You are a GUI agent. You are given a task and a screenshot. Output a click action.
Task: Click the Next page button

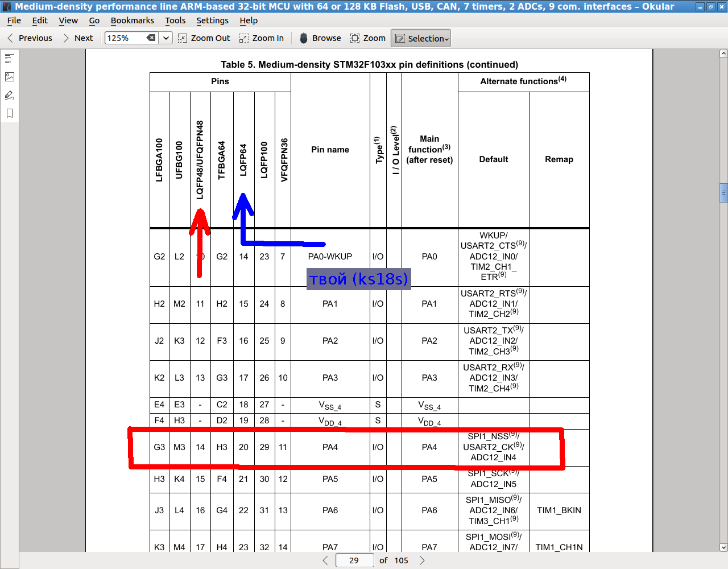click(77, 38)
